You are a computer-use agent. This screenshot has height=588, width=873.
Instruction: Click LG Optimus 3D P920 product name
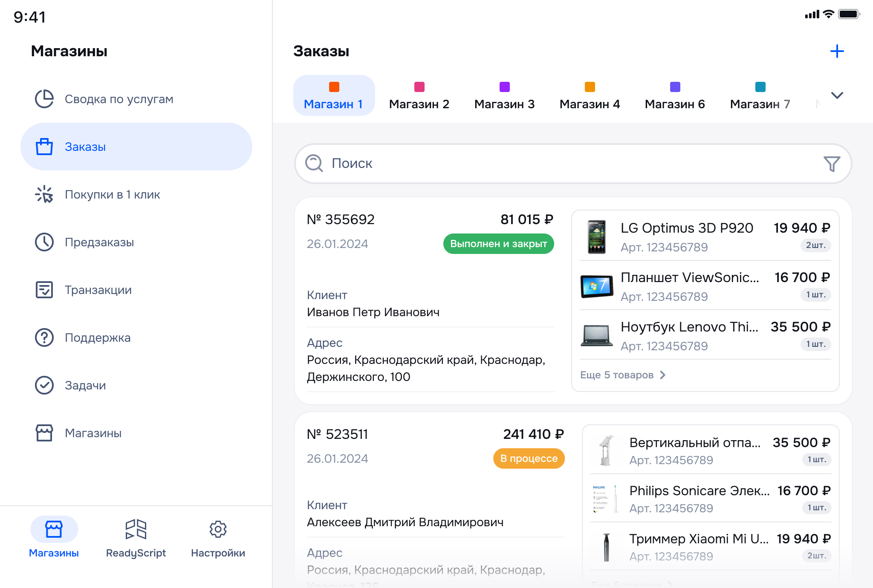tap(687, 228)
